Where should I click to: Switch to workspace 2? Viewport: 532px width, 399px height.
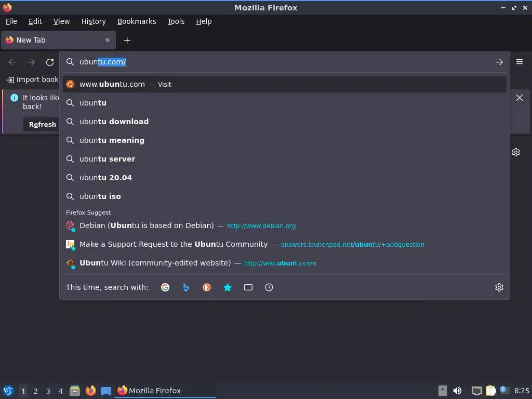36,391
